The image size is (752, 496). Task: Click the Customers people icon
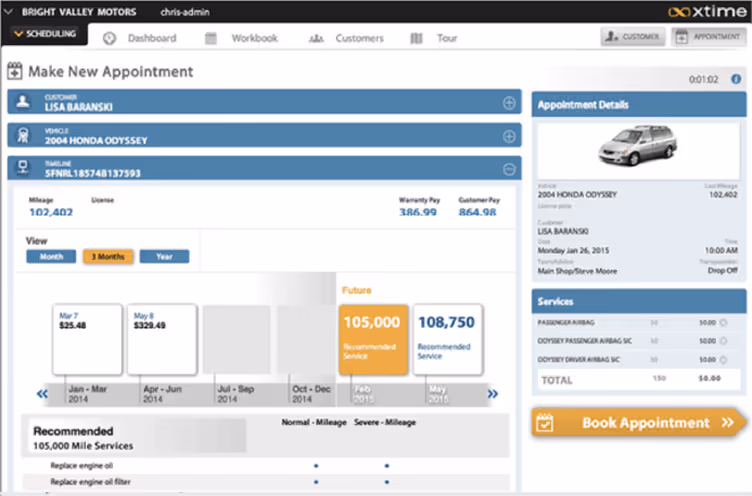pos(316,38)
